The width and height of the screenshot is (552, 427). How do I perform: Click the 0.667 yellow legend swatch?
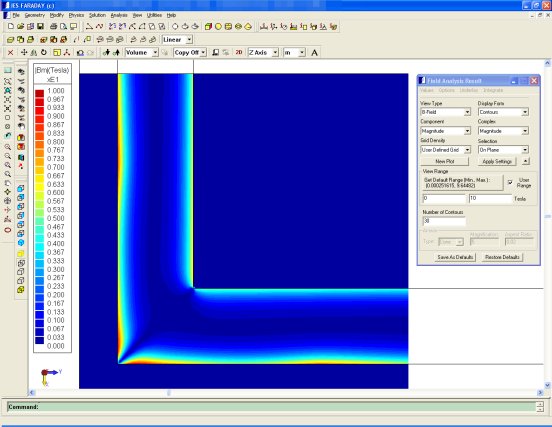(x=39, y=178)
